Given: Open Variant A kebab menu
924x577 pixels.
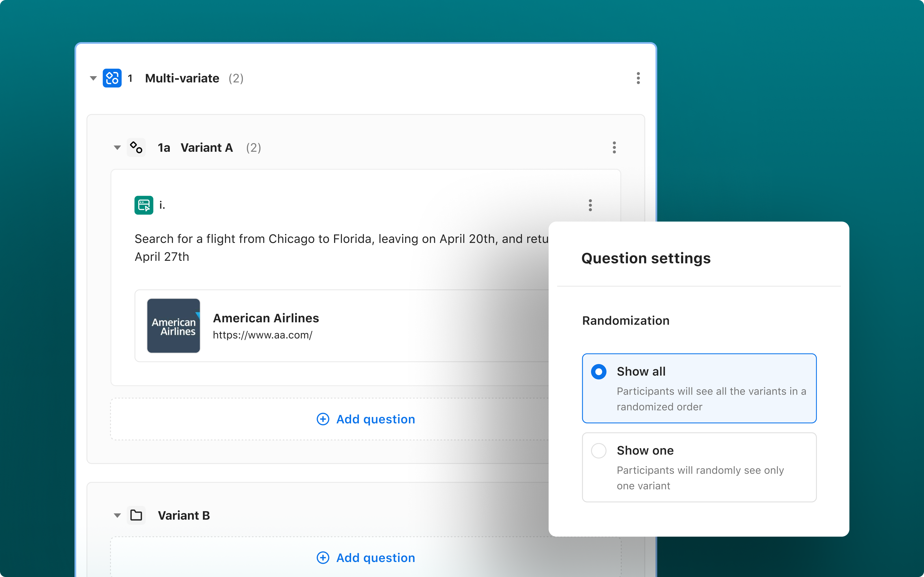Looking at the screenshot, I should (x=614, y=147).
